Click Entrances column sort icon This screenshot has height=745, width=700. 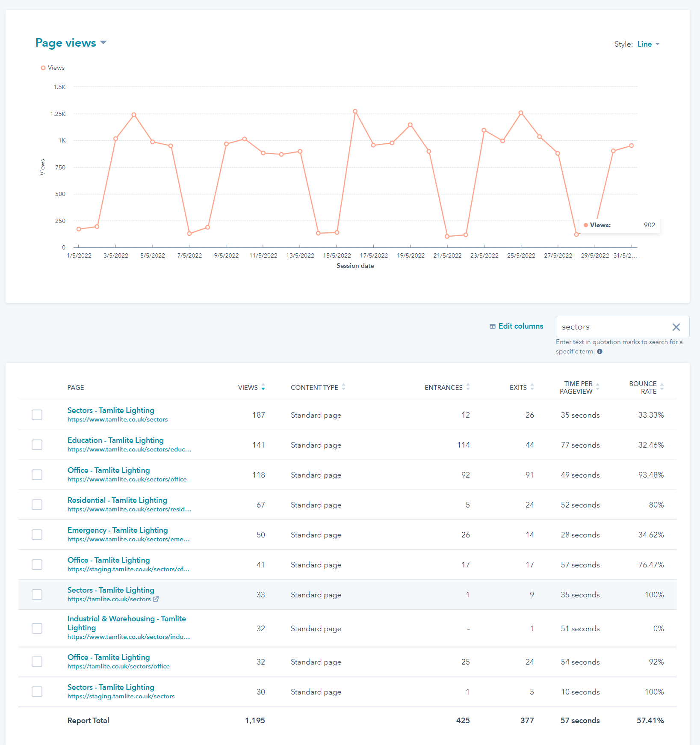(468, 387)
